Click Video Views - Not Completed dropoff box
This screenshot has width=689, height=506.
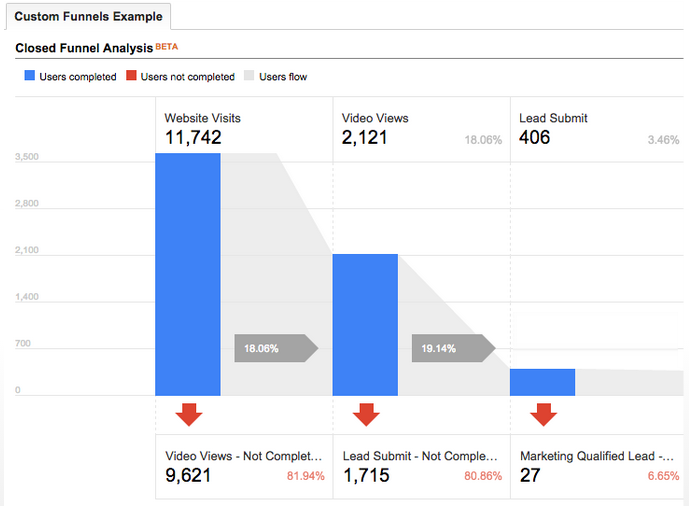pos(244,466)
